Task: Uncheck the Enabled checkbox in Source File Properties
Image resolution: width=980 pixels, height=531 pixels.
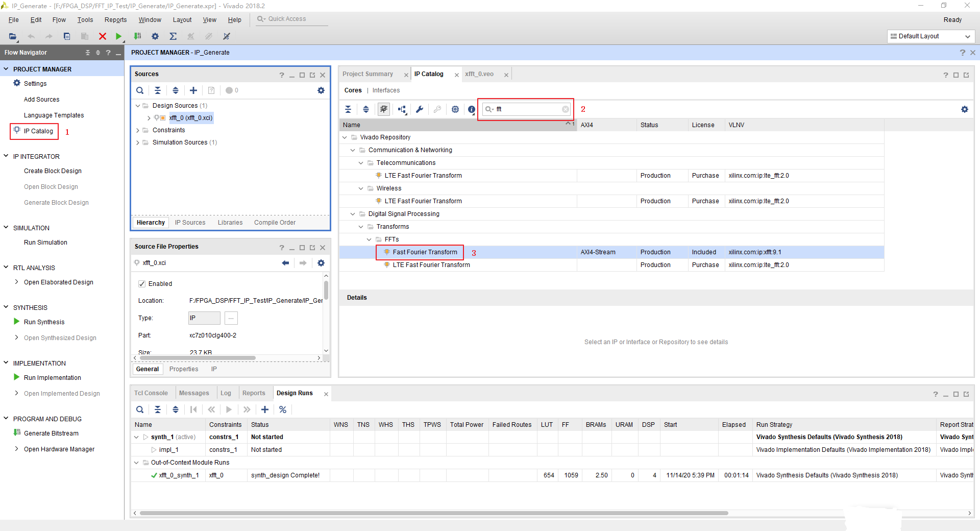Action: pos(142,284)
